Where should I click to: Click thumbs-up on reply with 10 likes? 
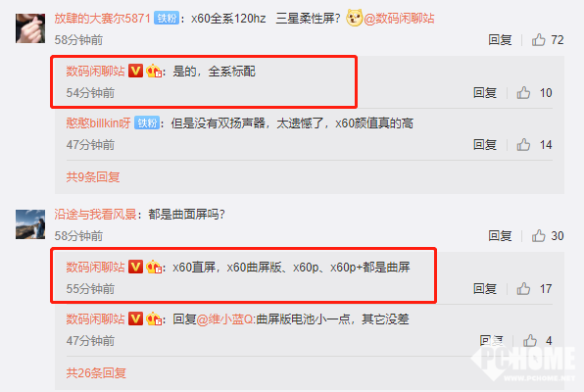pos(523,92)
